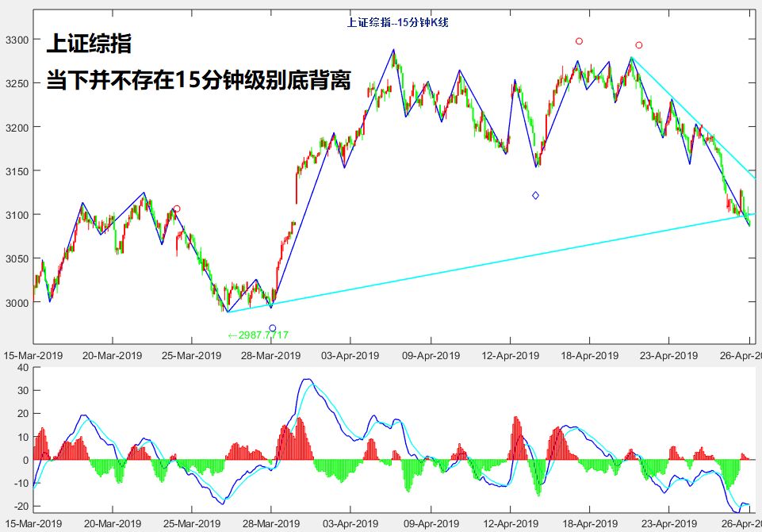
Task: Click the 3300 price axis label
Action: pyautogui.click(x=17, y=40)
